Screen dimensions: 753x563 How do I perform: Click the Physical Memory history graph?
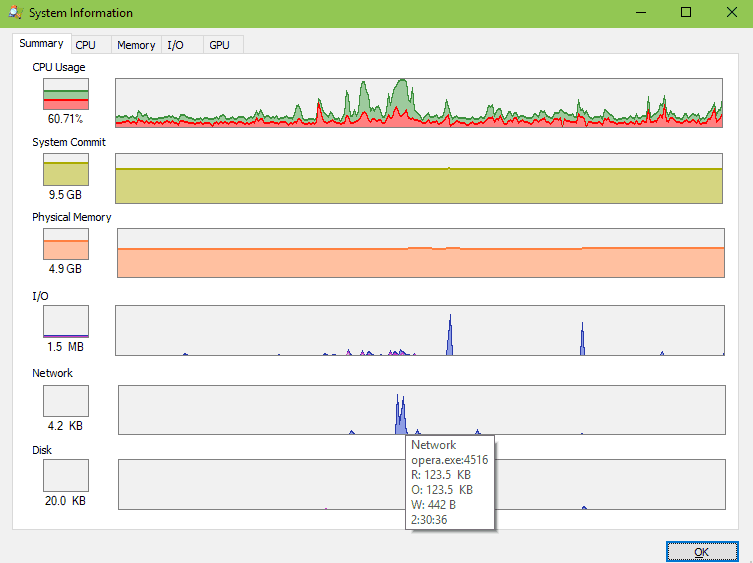pyautogui.click(x=421, y=253)
